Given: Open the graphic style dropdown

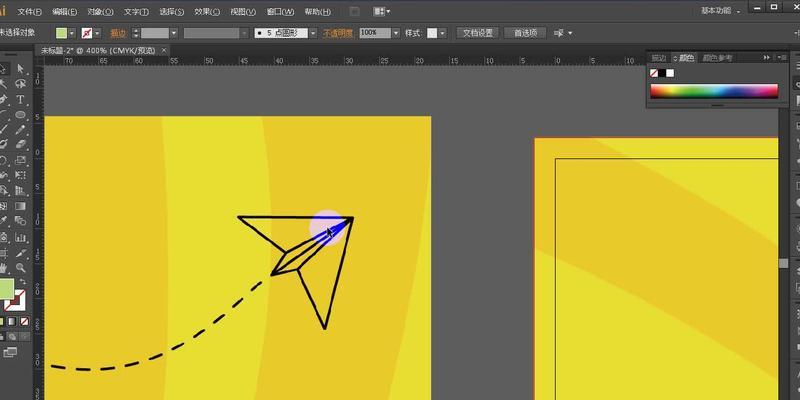Looking at the screenshot, I should point(442,33).
